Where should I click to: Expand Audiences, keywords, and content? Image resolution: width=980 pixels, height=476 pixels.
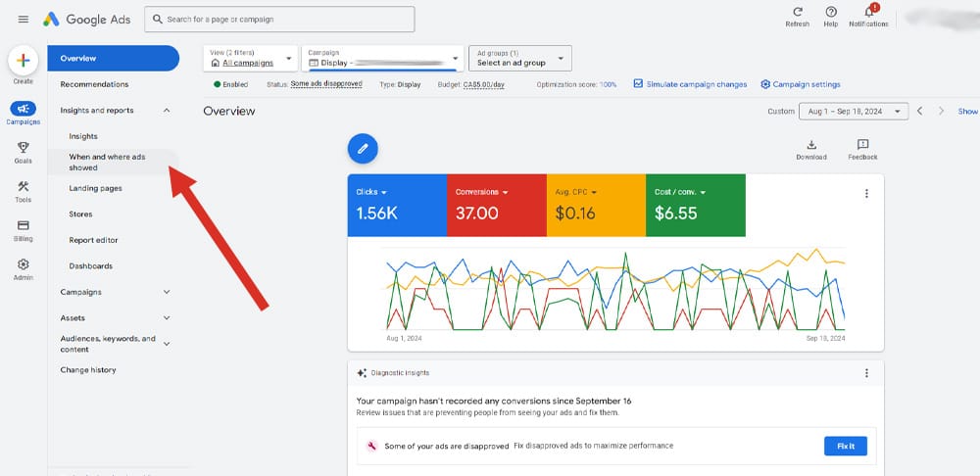(x=167, y=344)
